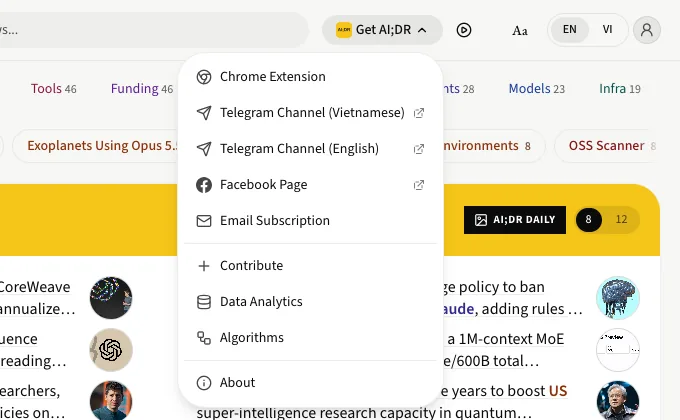The height and width of the screenshot is (420, 680).
Task: Open the About entry
Action: click(310, 383)
